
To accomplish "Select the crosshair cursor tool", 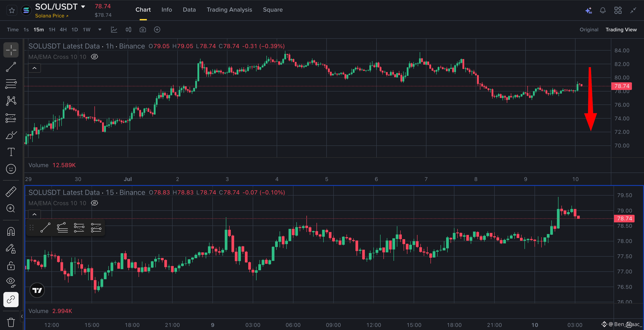I will tap(11, 50).
